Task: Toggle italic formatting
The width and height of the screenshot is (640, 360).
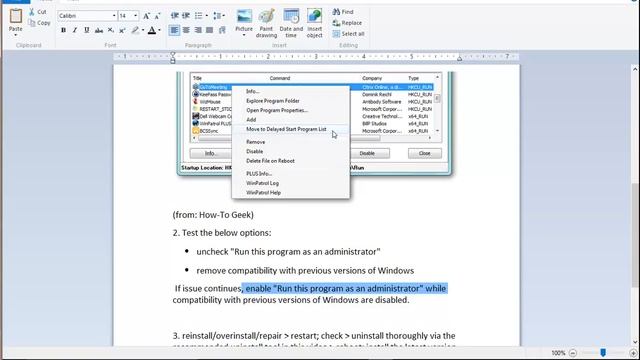Action: pos(75,30)
